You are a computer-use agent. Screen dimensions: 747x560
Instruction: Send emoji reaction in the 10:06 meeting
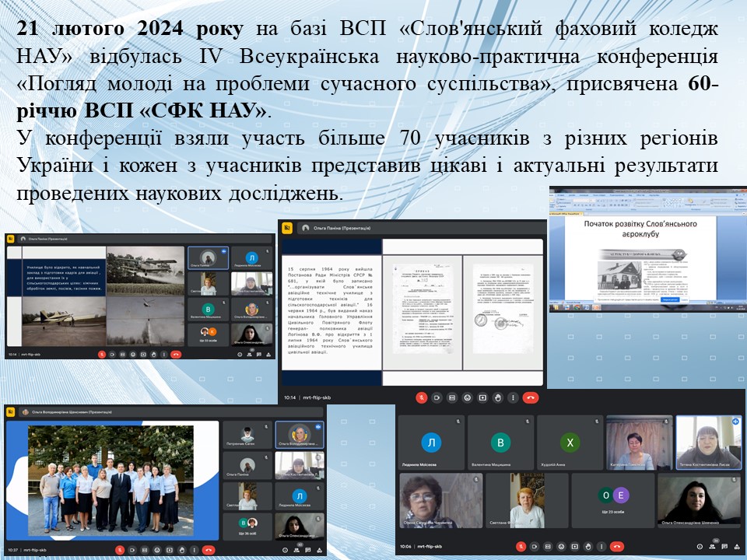[x=561, y=547]
